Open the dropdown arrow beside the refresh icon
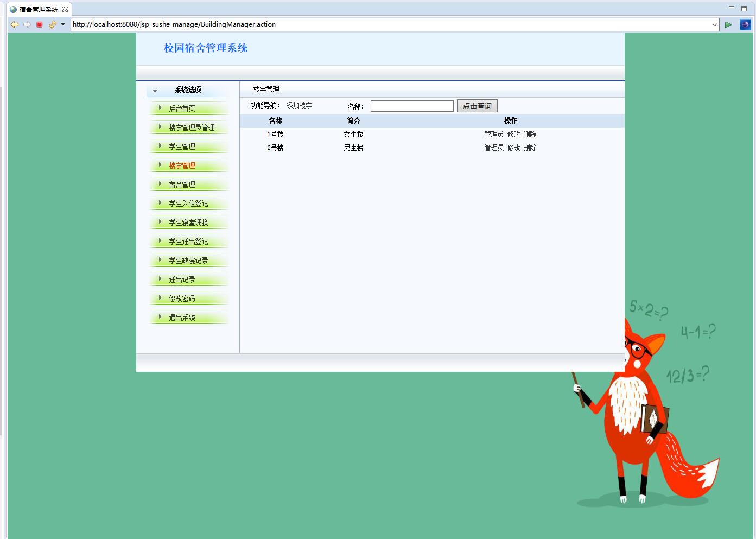756x539 pixels. 63,24
